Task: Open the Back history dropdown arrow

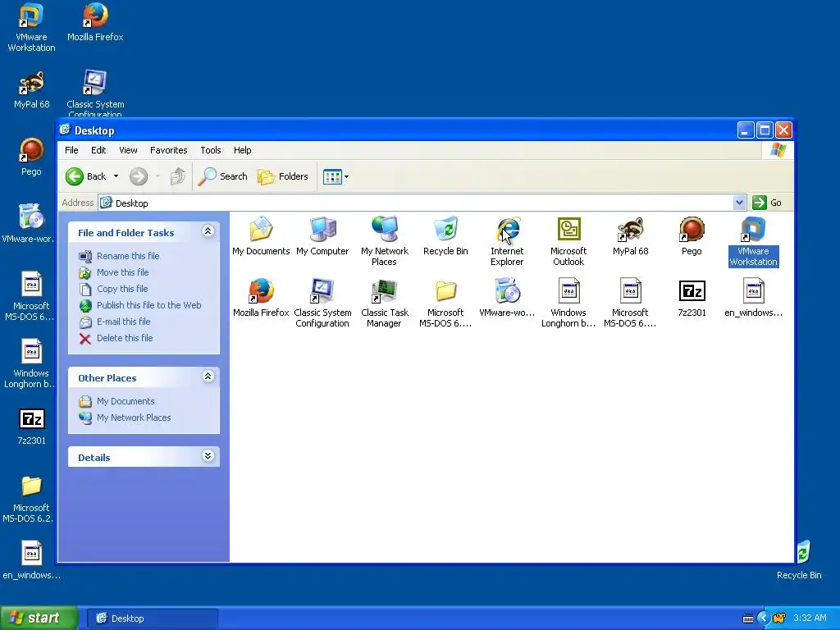Action: 116,176
